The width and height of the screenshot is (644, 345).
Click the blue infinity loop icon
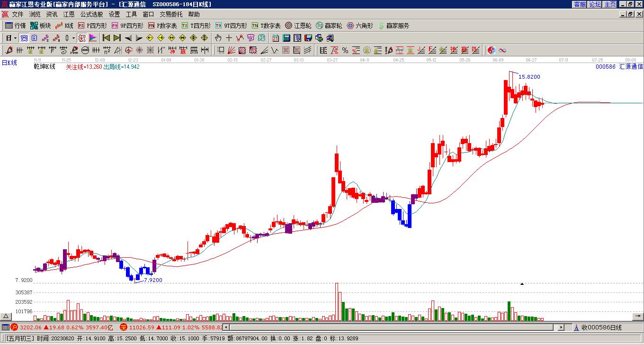(x=502, y=50)
